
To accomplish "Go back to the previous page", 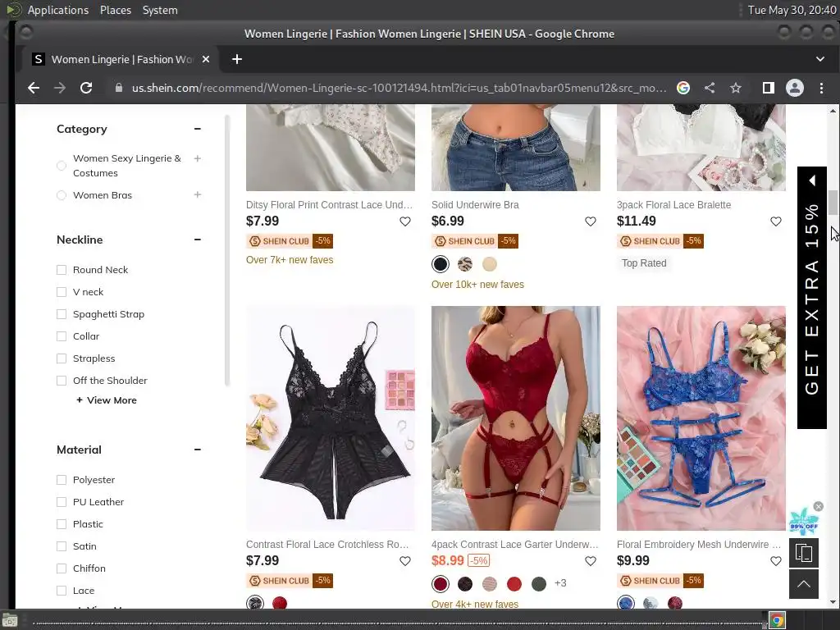I will point(33,88).
